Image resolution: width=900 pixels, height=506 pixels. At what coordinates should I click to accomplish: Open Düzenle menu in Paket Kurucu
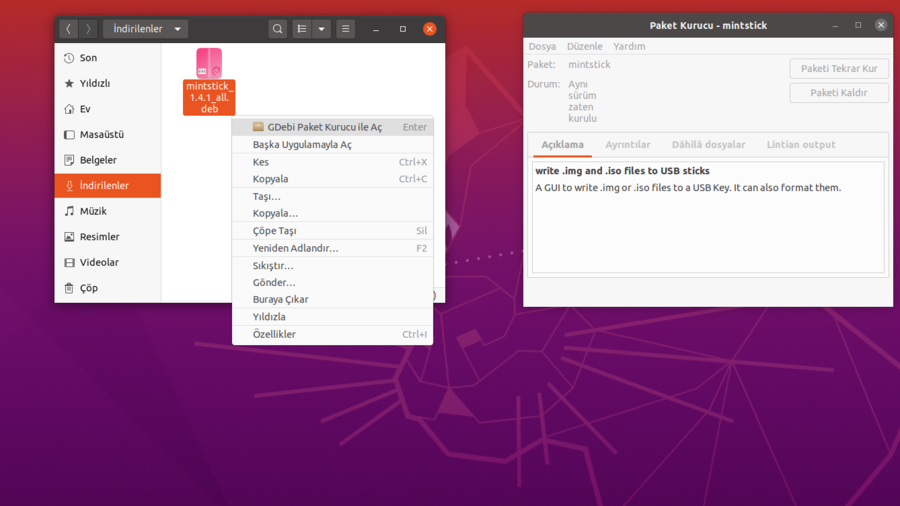(x=584, y=46)
